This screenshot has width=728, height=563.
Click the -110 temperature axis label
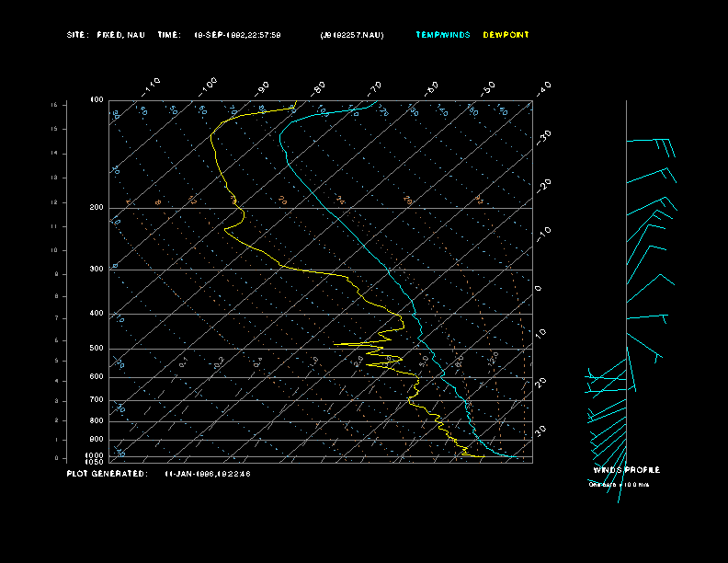click(x=153, y=86)
